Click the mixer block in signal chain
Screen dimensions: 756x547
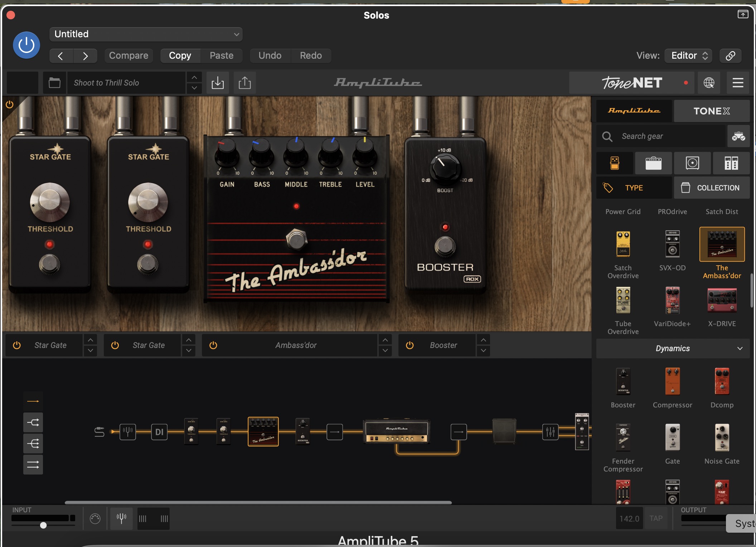550,432
